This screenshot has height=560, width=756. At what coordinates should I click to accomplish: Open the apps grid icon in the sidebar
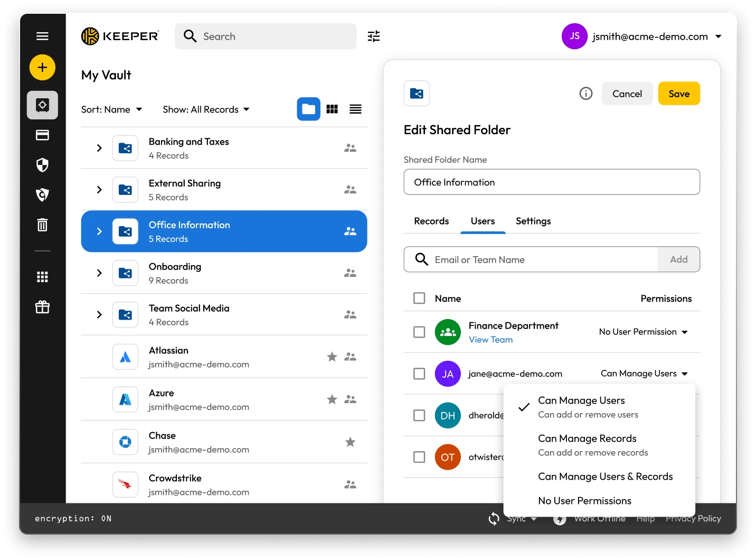(42, 277)
